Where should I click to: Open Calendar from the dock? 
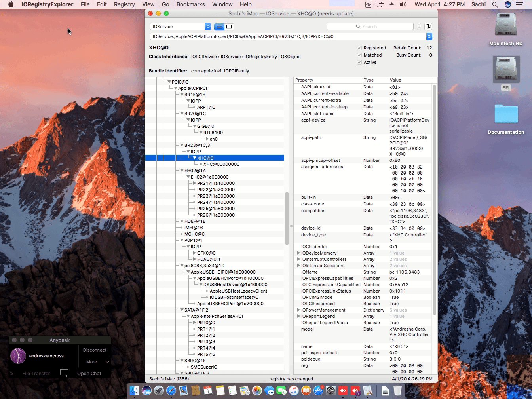click(208, 391)
